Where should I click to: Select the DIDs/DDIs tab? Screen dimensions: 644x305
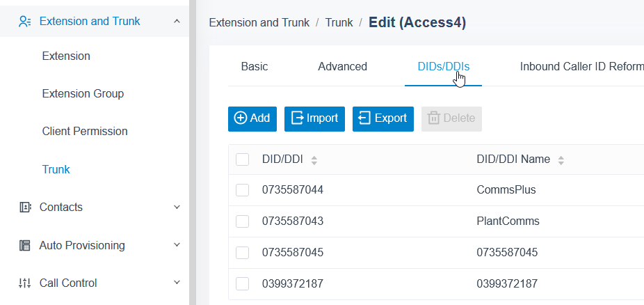[444, 67]
